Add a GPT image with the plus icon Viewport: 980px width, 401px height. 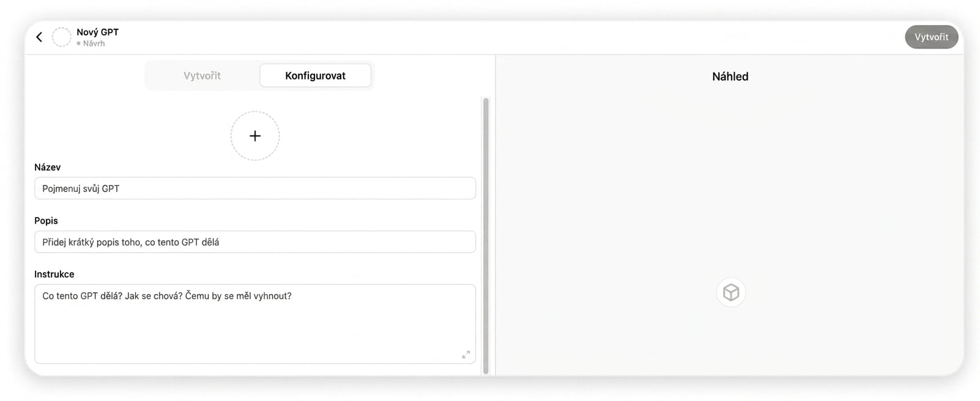pos(255,136)
